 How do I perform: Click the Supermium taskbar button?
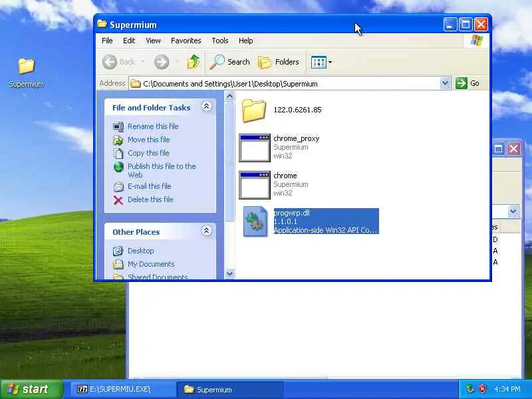[230, 389]
